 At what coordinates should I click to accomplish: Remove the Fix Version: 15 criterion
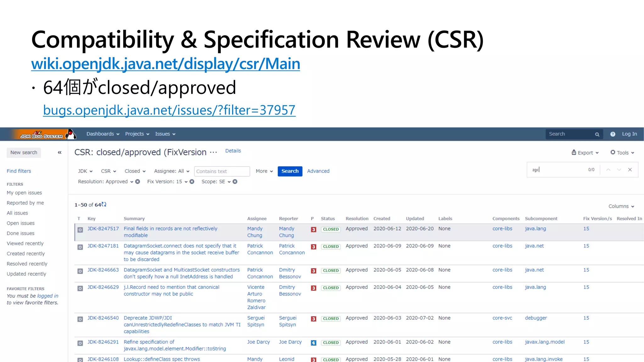point(192,182)
